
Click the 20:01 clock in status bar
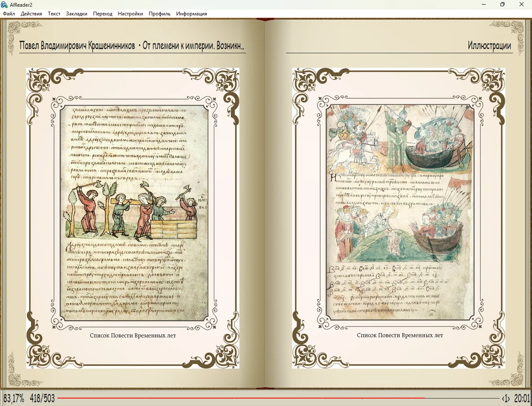[522, 398]
